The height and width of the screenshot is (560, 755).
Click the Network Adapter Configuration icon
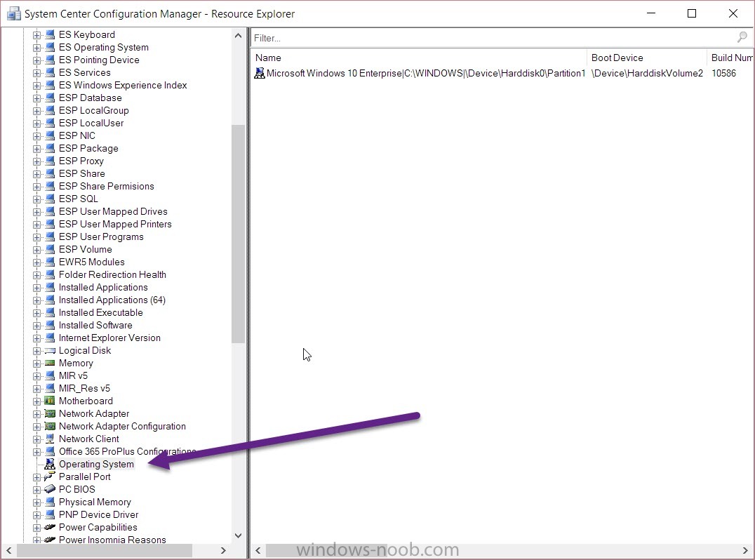point(50,426)
